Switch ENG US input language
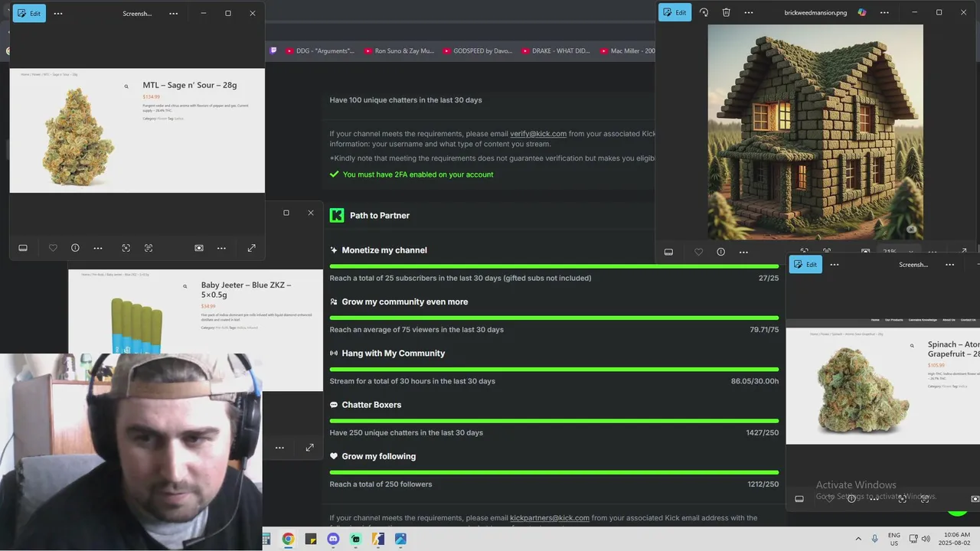Screen dimensions: 980x551 (x=894, y=539)
